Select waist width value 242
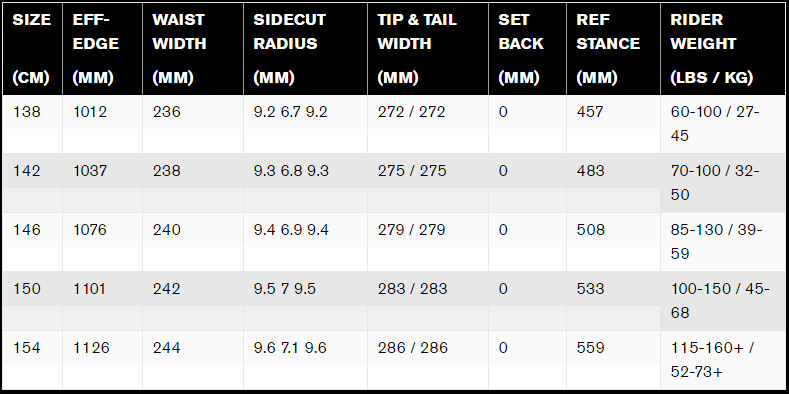 (x=167, y=289)
